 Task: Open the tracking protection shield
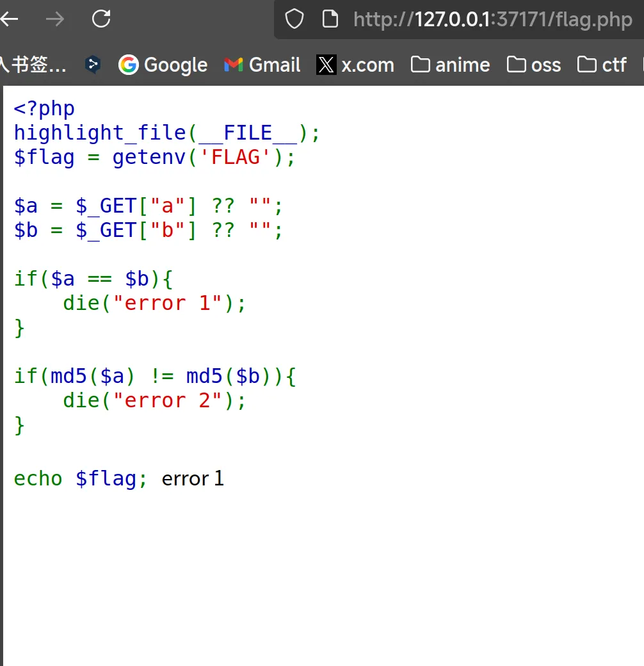click(294, 19)
